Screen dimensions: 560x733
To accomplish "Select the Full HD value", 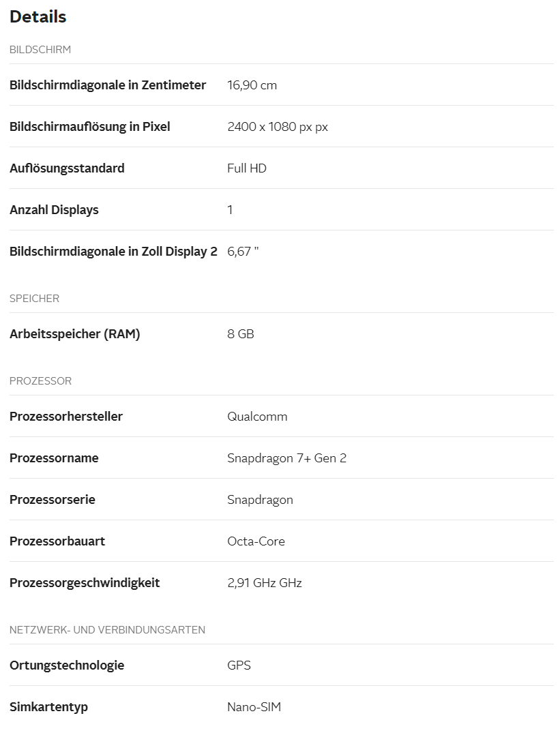I will point(247,168).
